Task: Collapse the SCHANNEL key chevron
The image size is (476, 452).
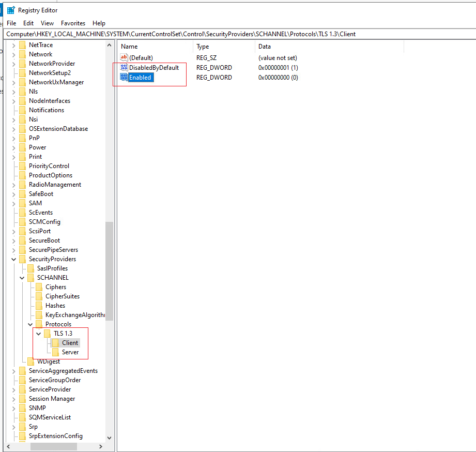Action: [x=22, y=278]
